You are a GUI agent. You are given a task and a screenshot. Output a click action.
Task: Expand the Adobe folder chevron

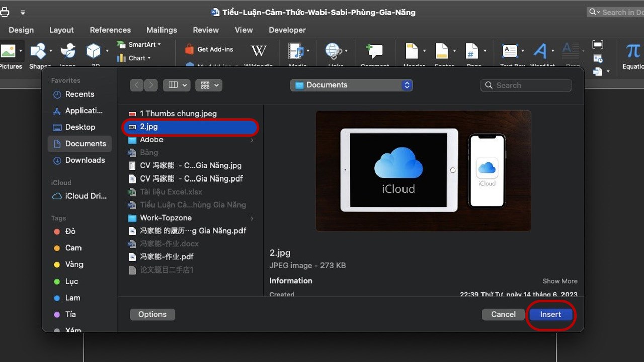click(252, 140)
